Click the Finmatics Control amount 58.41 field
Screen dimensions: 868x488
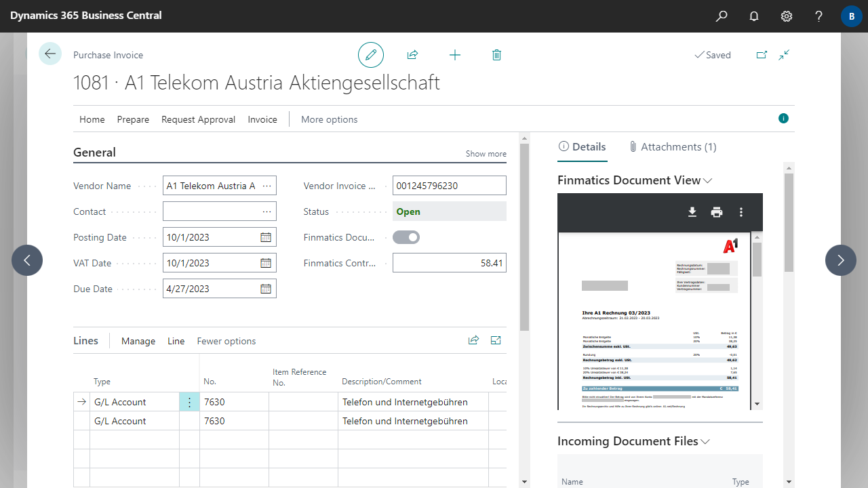pos(450,263)
